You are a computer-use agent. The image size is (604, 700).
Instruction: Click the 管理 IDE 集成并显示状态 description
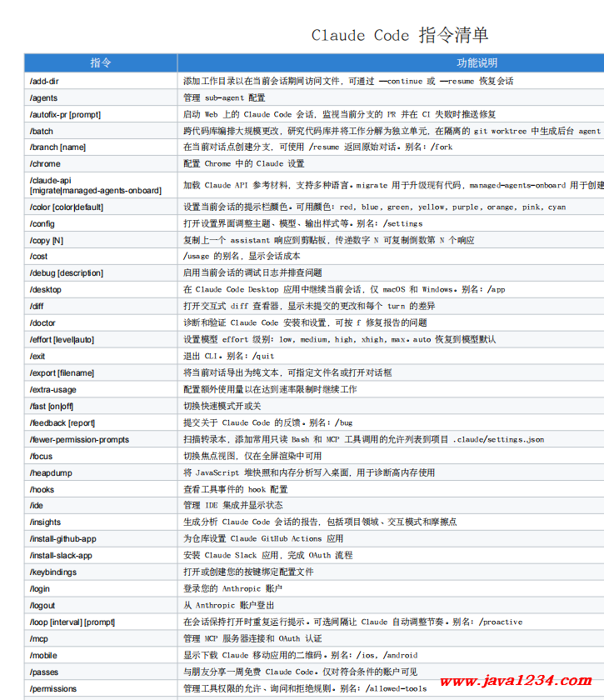pos(233,505)
